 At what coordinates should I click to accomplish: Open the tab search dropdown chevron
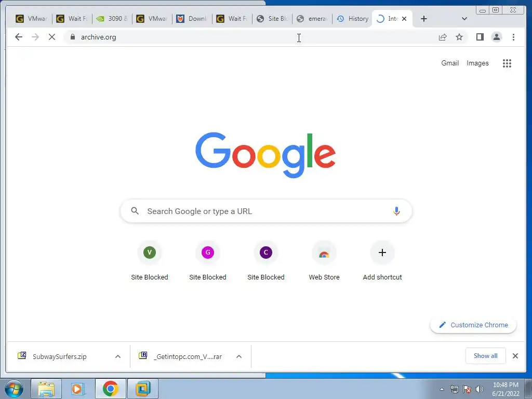464,19
